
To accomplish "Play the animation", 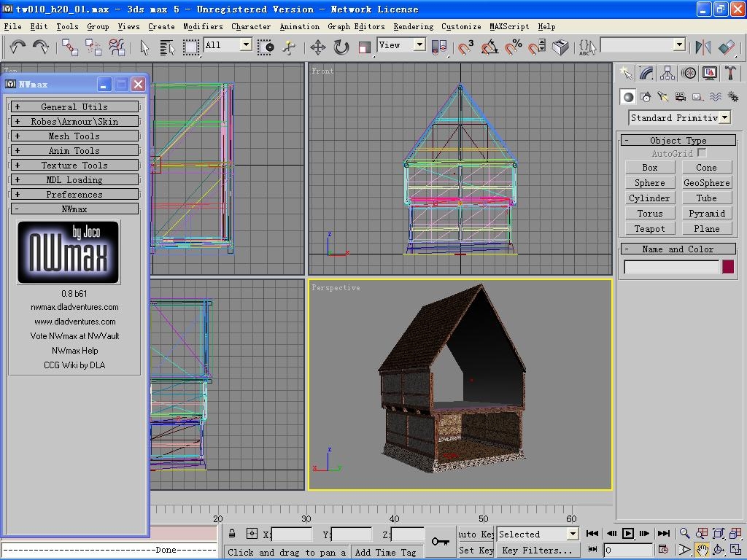I will (x=628, y=534).
